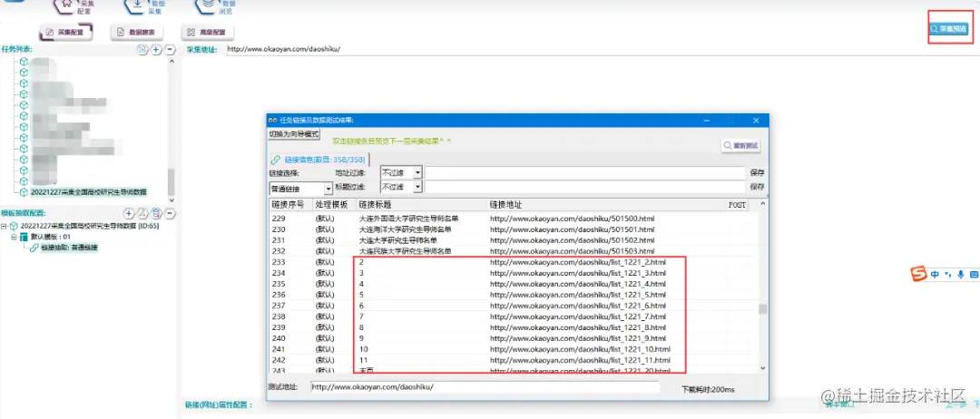Select task 20221227采集全国高校研究生导师数据 in task list
The height and width of the screenshot is (419, 980).
coord(89,192)
